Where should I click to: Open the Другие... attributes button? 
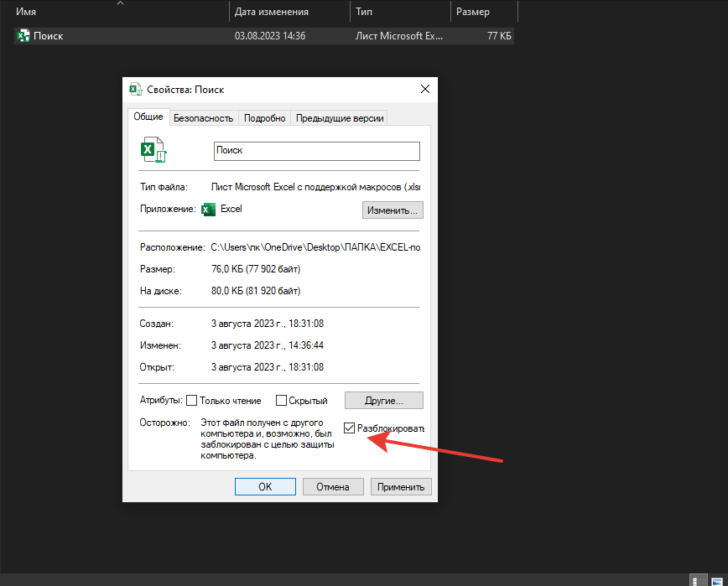tap(383, 401)
